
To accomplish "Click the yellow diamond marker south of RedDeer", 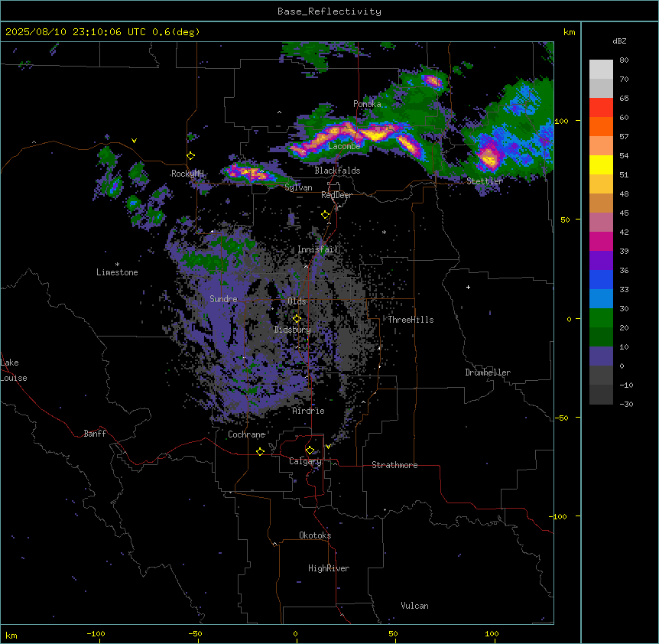I will (325, 215).
